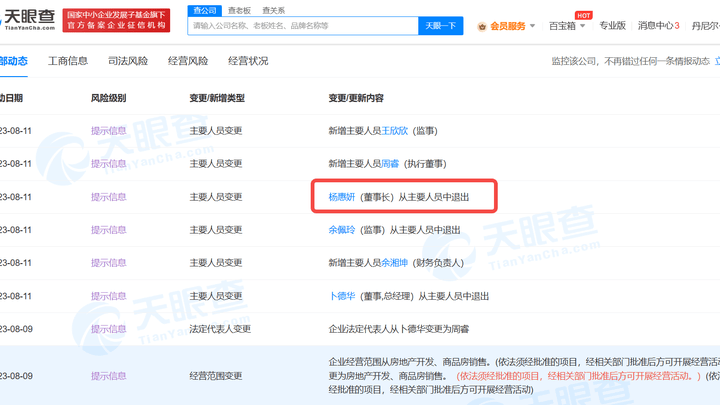720x405 pixels.
Task: Expand the 百宝箱 dropdown arrow
Action: tap(583, 26)
